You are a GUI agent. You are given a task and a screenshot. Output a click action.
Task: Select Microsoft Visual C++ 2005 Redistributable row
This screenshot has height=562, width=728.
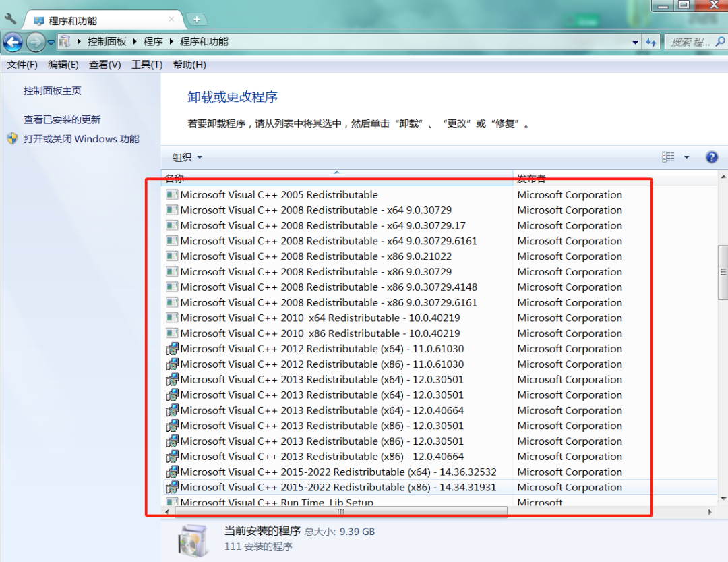tap(440, 195)
